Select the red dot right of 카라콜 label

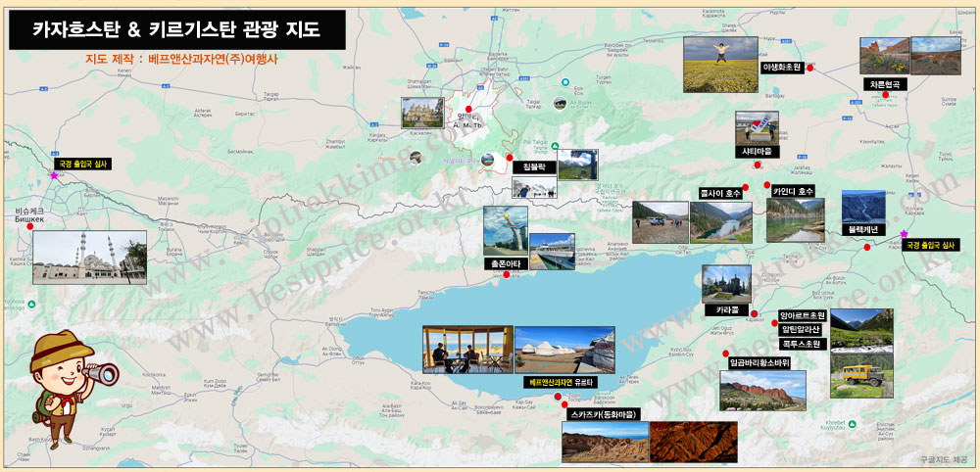(755, 314)
